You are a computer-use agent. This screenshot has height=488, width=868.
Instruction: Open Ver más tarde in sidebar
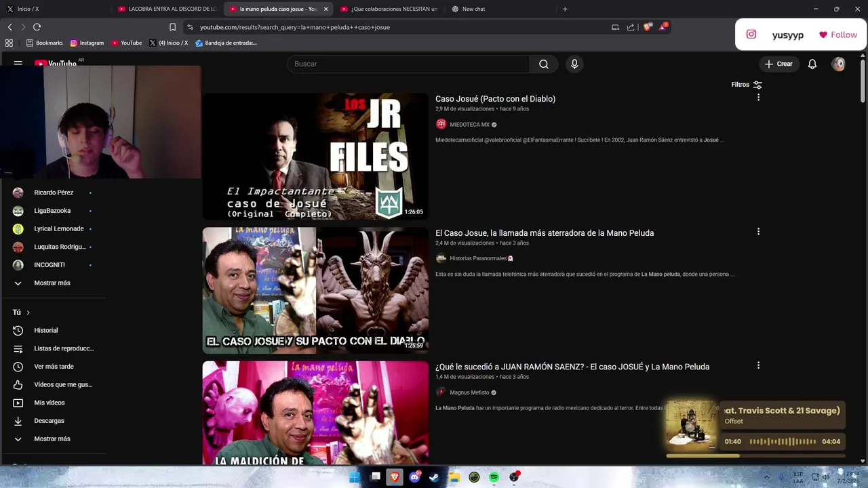pos(54,367)
